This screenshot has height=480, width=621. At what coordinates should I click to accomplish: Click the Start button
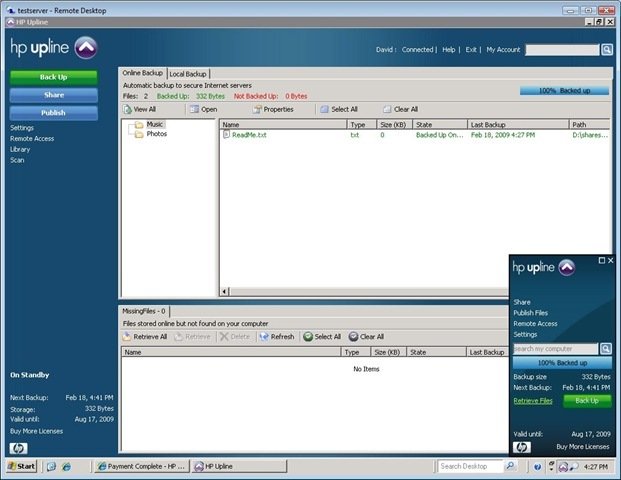click(x=22, y=466)
